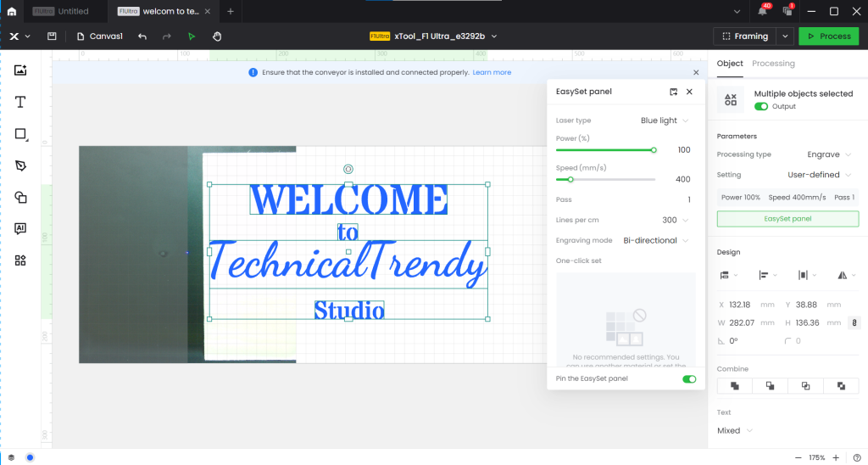Select the WELCOME text on canvas
The image size is (868, 465).
click(348, 199)
